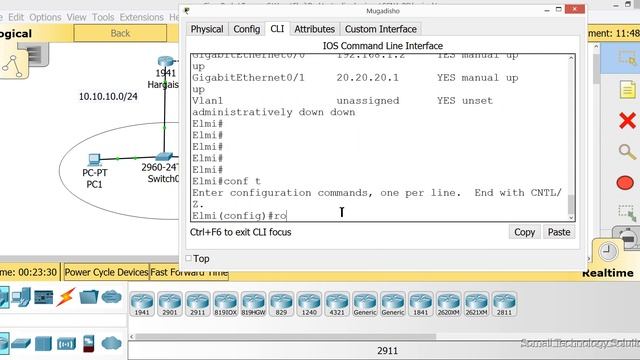Open the Edit menu
Screen dimensions: 640x360
pos(16,17)
